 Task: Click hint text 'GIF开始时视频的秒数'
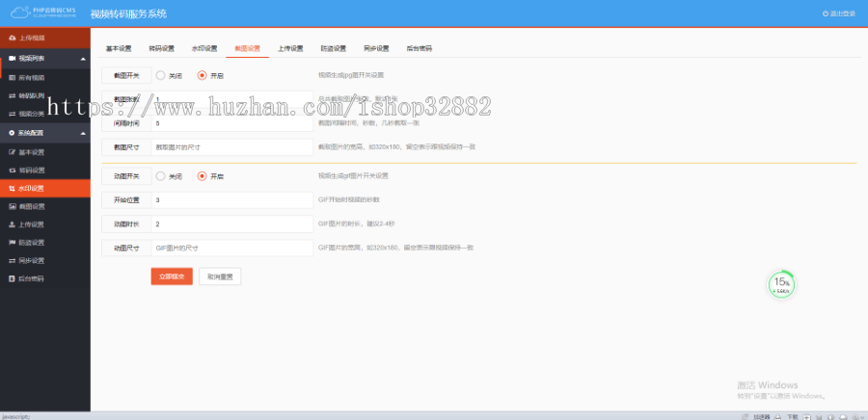click(349, 199)
